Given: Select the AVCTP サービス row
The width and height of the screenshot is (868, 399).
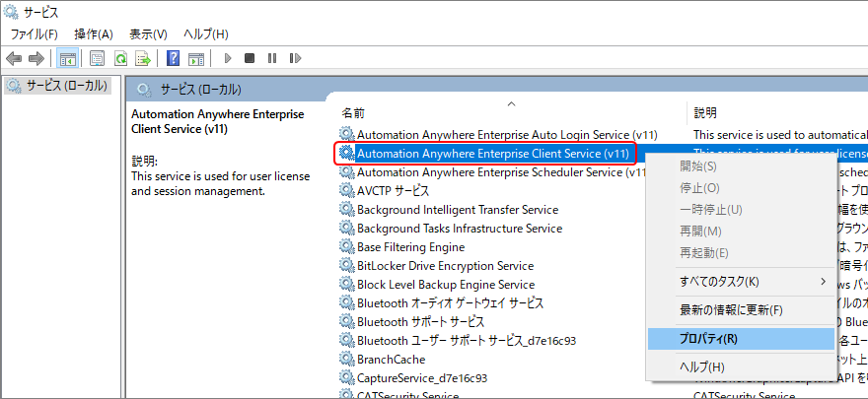Looking at the screenshot, I should (393, 191).
